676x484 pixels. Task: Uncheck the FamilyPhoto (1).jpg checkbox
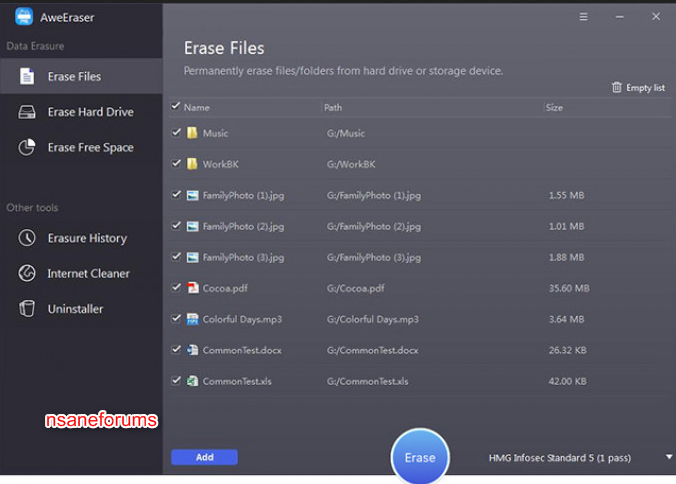click(176, 194)
